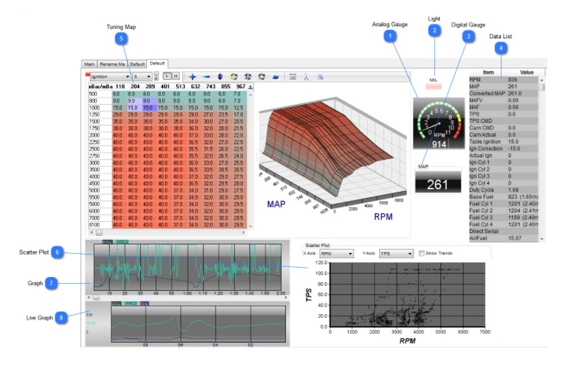
Task: Select the Air/Fuel row in data list
Action: point(504,238)
